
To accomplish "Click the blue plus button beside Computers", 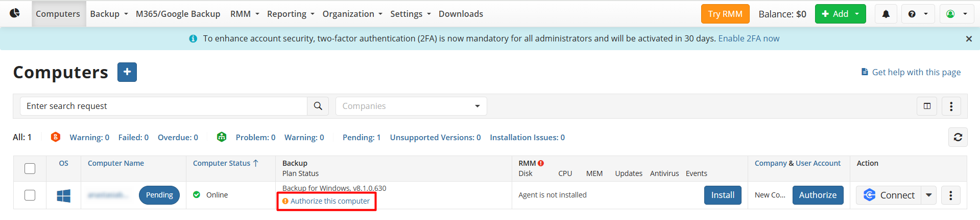I will tap(127, 72).
